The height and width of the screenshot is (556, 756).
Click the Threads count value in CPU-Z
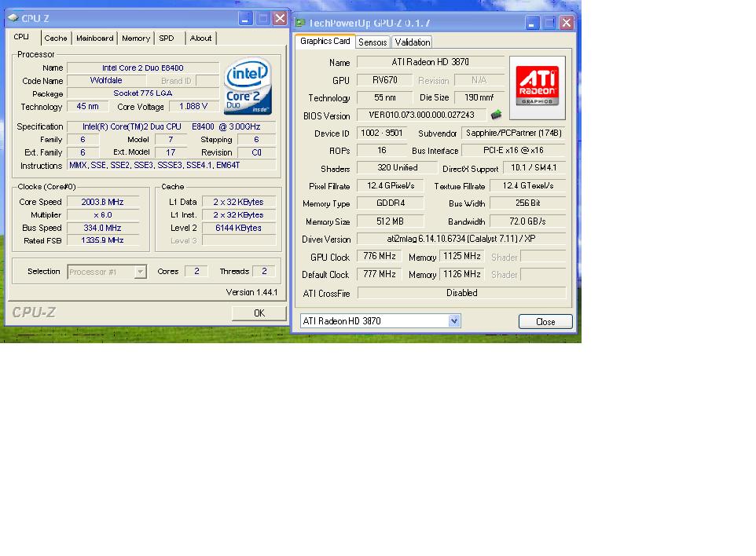point(264,271)
